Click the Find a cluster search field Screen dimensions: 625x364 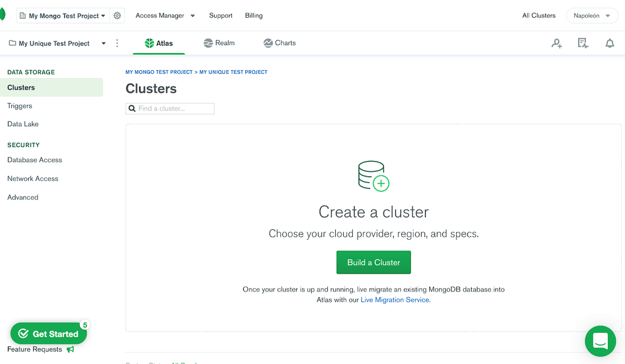pos(170,109)
